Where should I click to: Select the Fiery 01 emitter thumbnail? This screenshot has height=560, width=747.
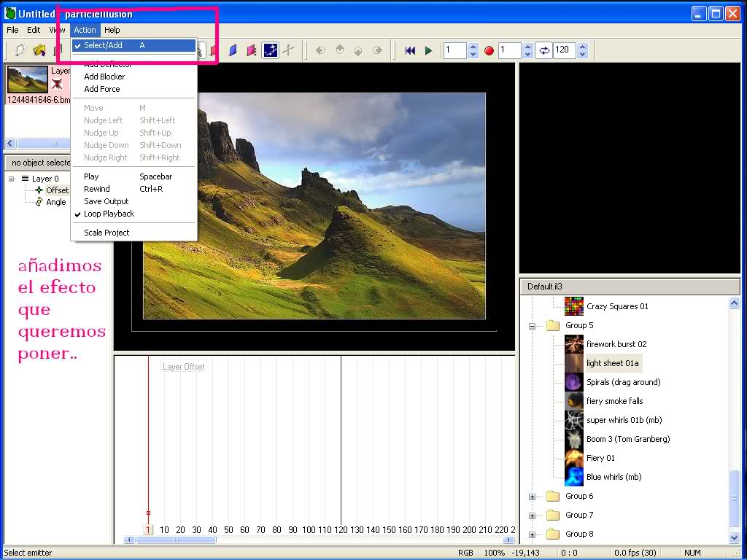[x=574, y=458]
